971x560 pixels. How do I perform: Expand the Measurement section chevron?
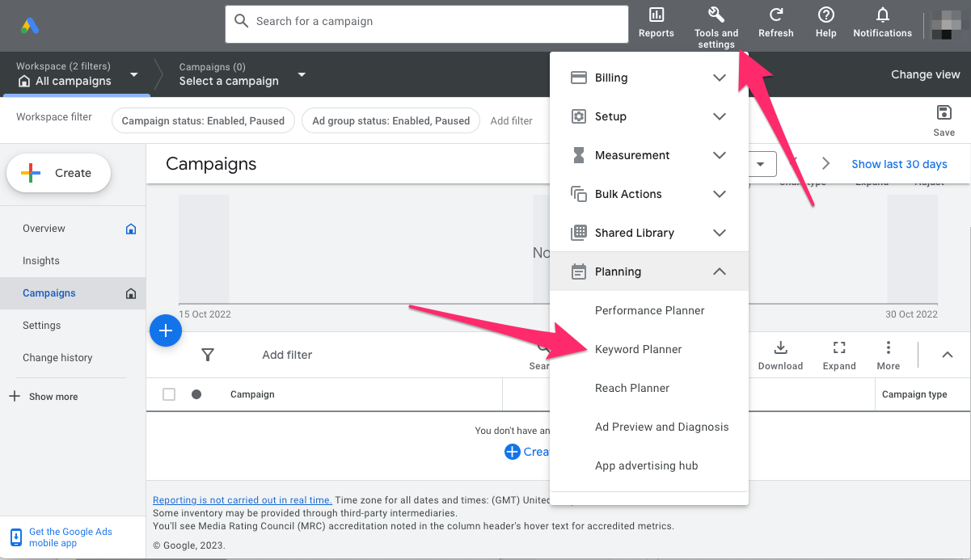(720, 155)
